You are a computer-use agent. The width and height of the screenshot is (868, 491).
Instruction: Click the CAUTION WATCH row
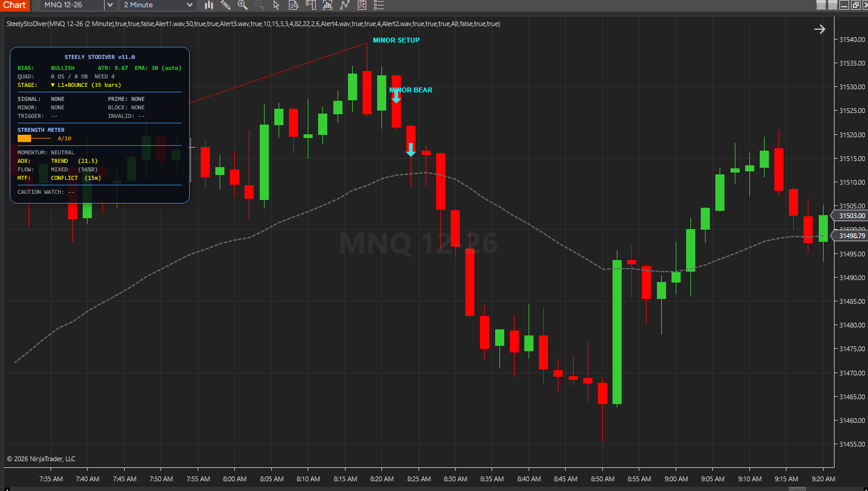click(x=46, y=192)
